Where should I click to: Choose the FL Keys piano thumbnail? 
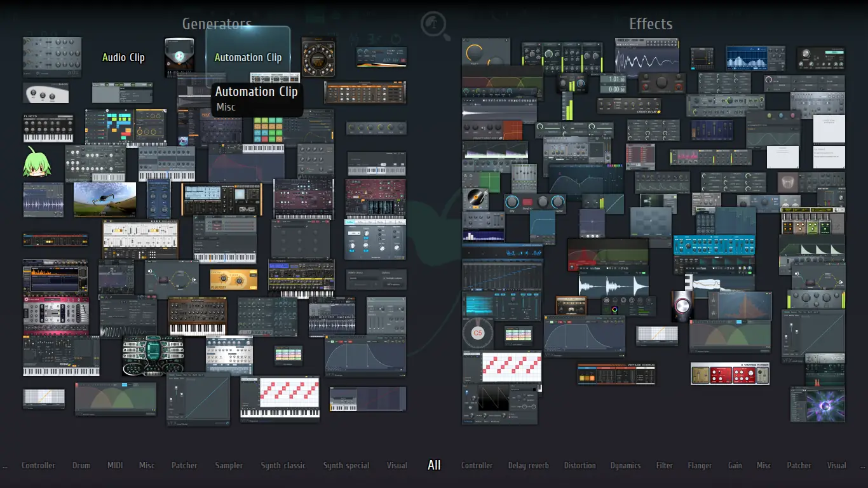tap(48, 128)
